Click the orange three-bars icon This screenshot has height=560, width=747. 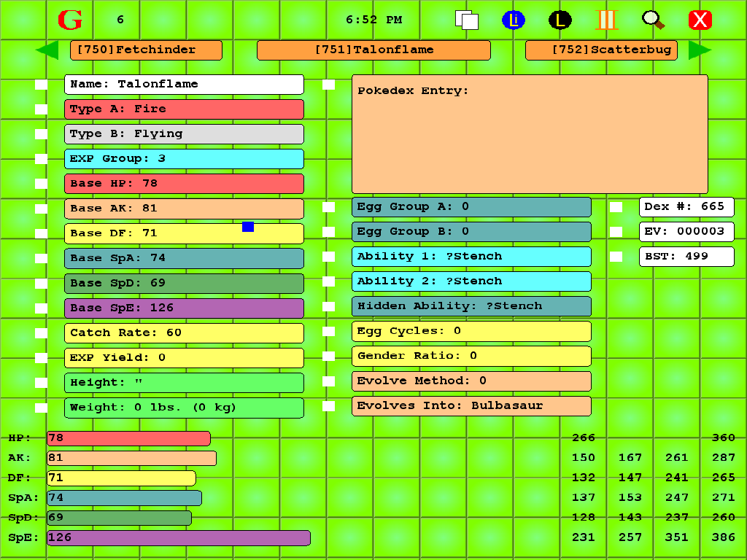(x=606, y=20)
